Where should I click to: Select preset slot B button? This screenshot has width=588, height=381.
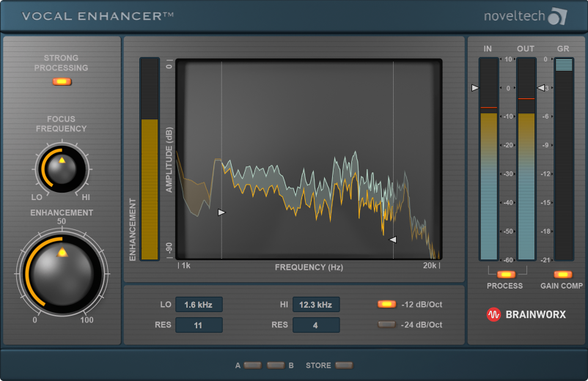[276, 366]
